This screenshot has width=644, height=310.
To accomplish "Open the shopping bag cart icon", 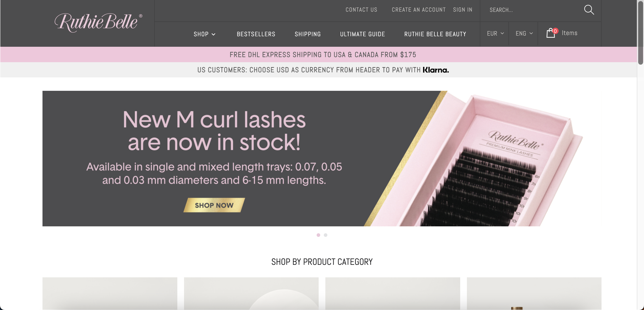I will point(551,33).
